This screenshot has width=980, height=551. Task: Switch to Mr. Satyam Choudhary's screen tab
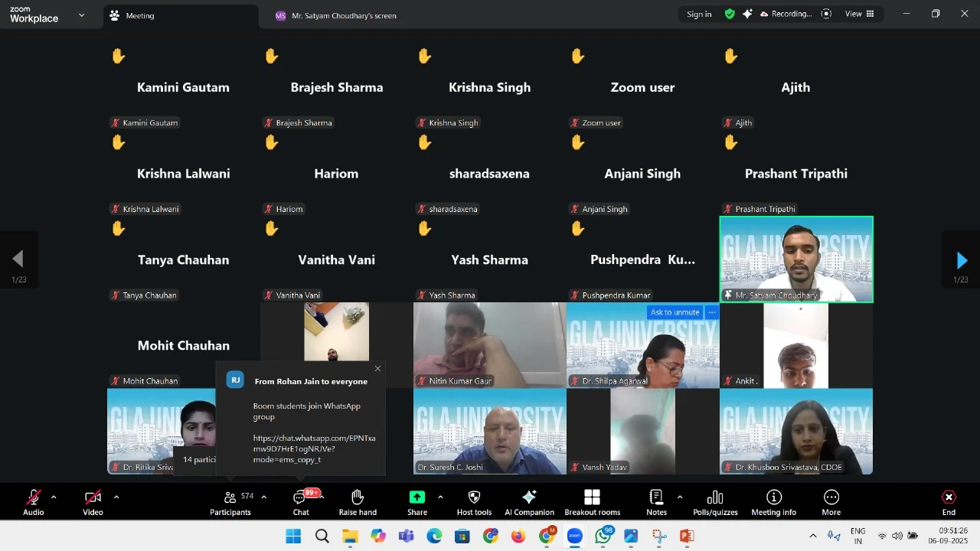click(x=336, y=15)
